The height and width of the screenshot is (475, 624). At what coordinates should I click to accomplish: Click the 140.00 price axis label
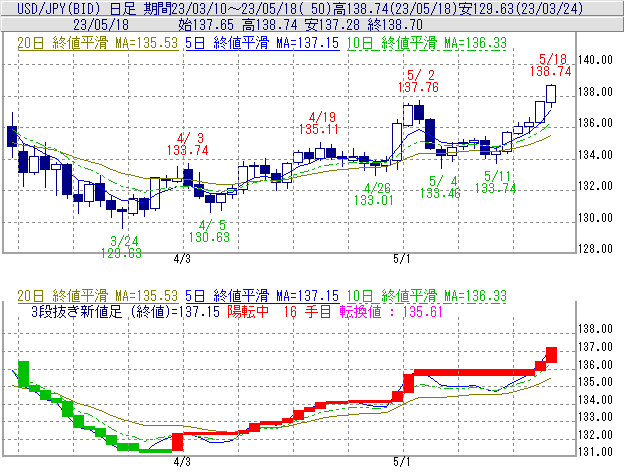(x=595, y=60)
